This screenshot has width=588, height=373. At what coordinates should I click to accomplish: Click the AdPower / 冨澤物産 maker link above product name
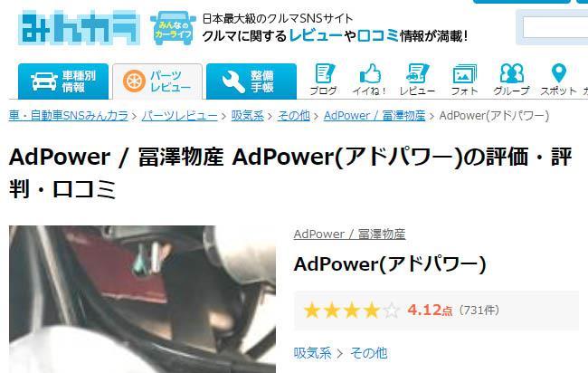point(349,234)
